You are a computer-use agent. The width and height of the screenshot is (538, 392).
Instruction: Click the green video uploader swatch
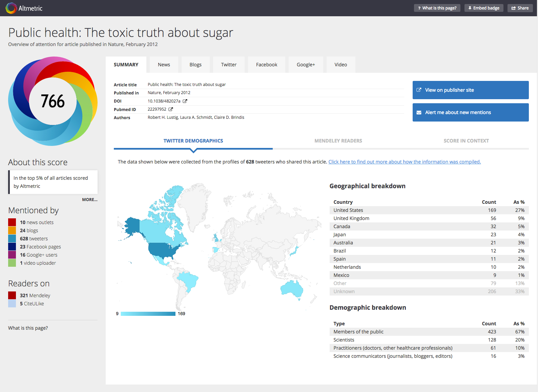click(12, 263)
